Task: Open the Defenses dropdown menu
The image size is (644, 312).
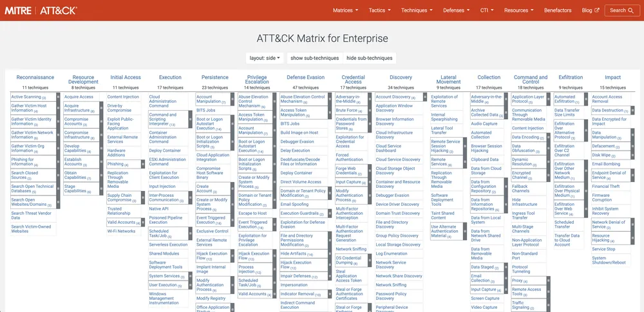Action: click(457, 10)
